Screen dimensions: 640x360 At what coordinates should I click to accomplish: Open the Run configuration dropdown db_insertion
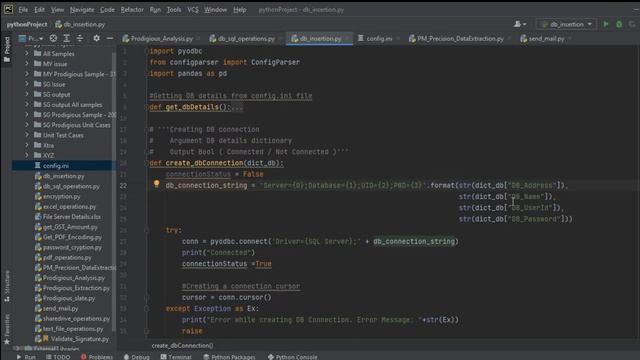[566, 24]
